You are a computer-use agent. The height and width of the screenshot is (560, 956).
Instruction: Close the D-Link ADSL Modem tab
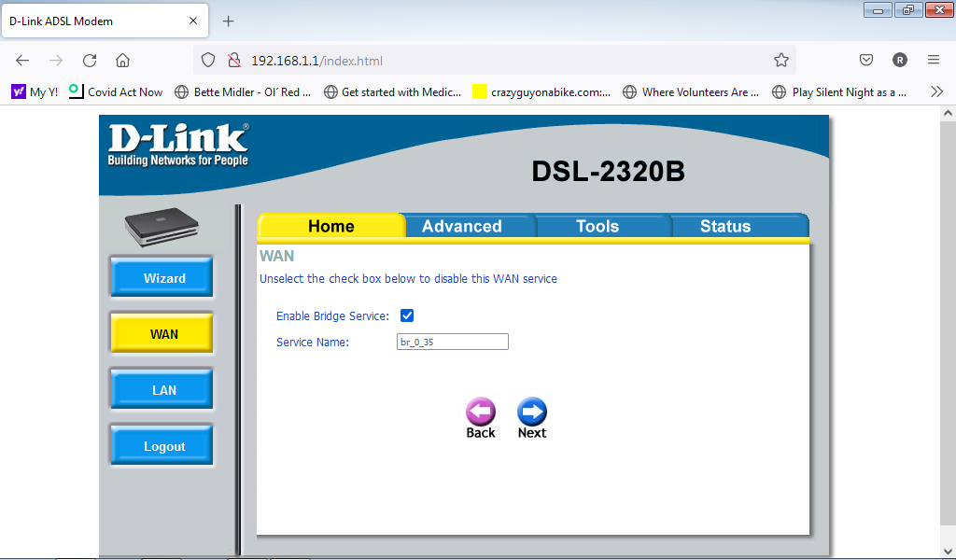pyautogui.click(x=193, y=21)
